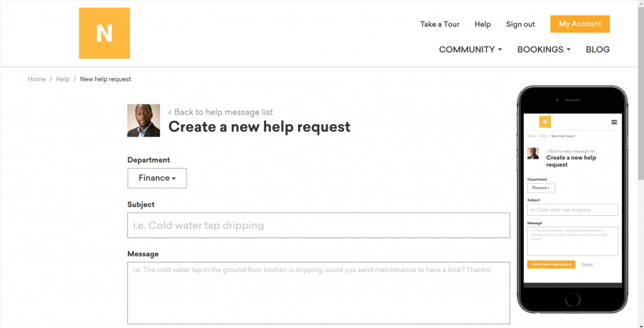The height and width of the screenshot is (328, 644).
Task: Open the Finance dropdown in phone preview
Action: click(x=541, y=188)
